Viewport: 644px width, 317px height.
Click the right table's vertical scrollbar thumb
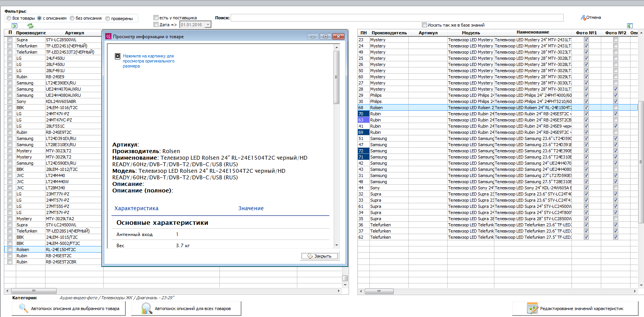(x=641, y=162)
